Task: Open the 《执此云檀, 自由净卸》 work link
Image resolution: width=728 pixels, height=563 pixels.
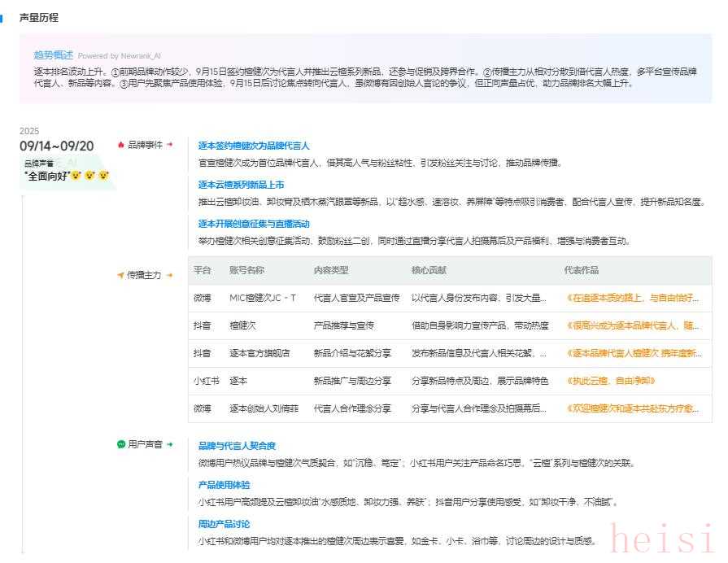Action: (610, 381)
